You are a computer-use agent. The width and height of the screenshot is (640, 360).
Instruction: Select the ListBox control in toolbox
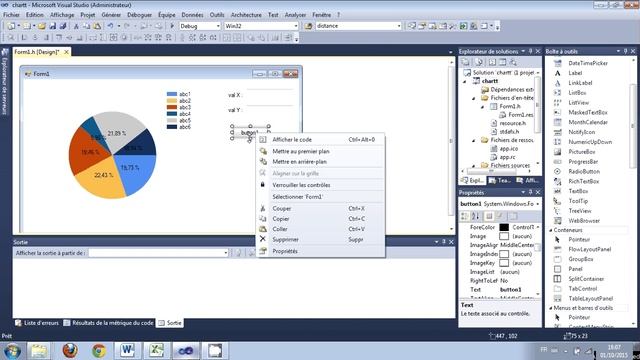pos(577,93)
